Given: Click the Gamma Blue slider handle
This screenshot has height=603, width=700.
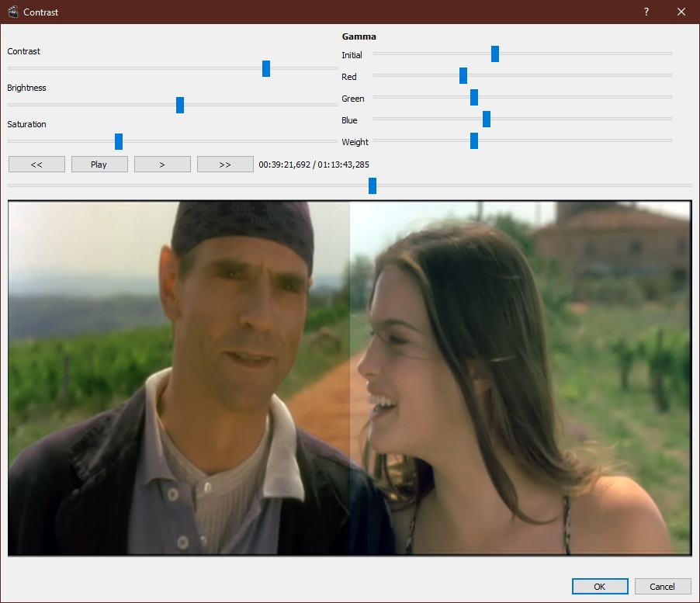Looking at the screenshot, I should pyautogui.click(x=487, y=120).
